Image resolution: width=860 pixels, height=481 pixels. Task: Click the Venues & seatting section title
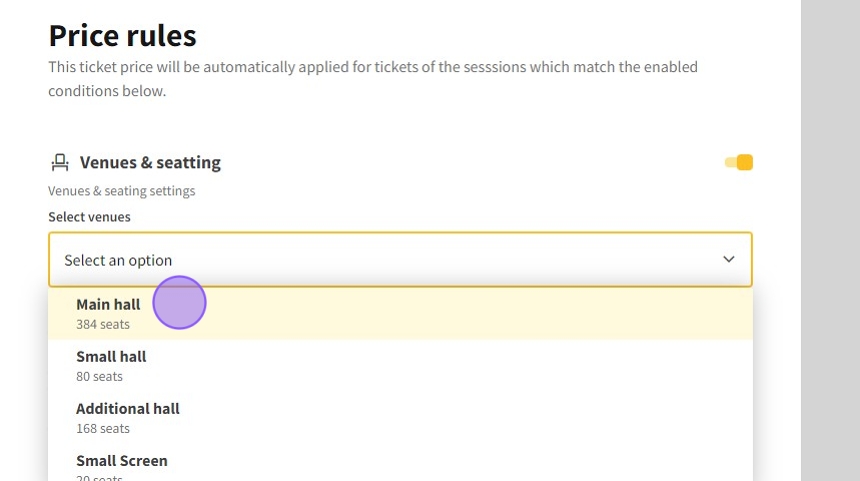[x=150, y=162]
